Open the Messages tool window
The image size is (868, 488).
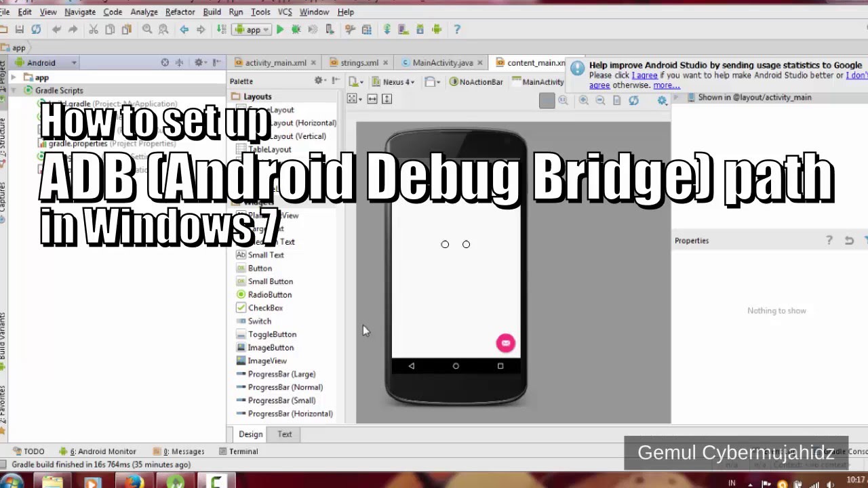coord(179,451)
